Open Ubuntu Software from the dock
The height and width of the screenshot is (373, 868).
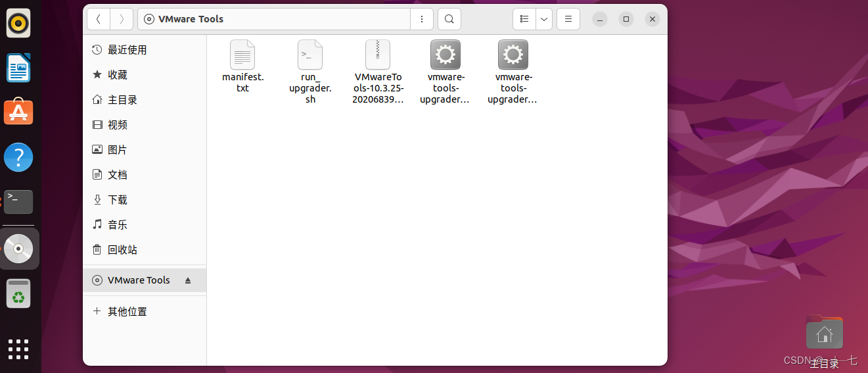(18, 112)
